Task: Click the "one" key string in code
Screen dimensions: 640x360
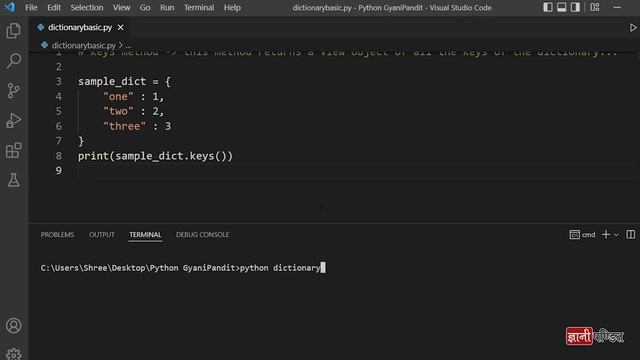Action: [x=118, y=96]
